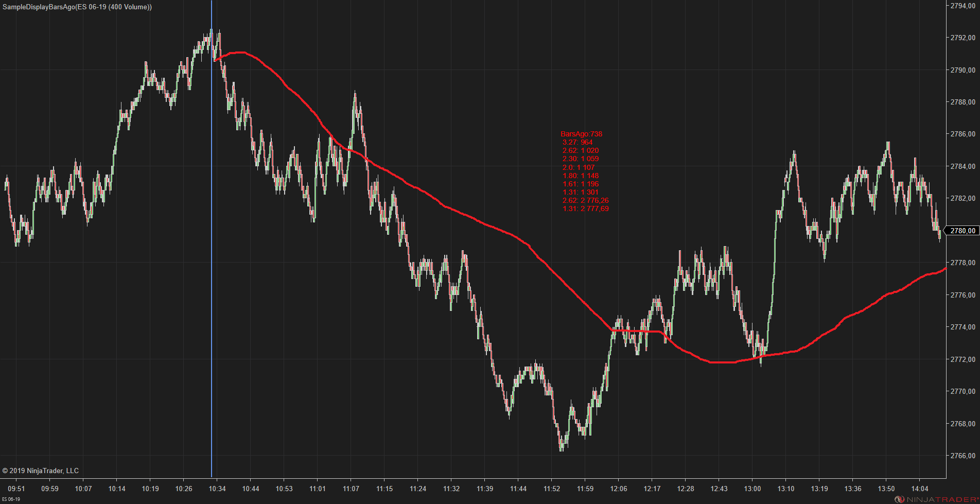
Task: Click the 14:04 time axis label
Action: tap(920, 489)
